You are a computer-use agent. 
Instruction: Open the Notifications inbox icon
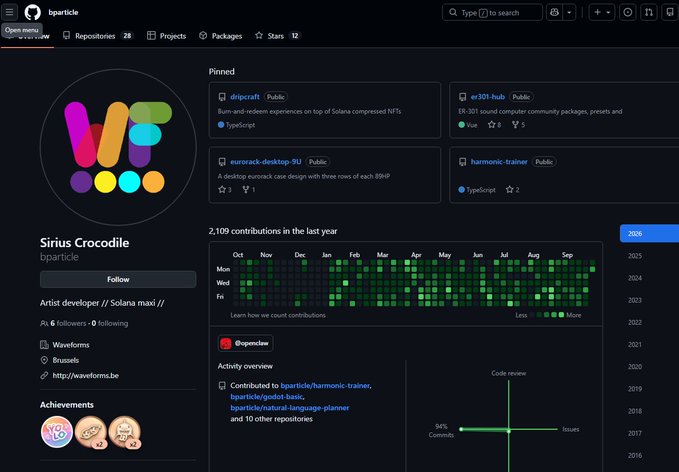pyautogui.click(x=670, y=13)
